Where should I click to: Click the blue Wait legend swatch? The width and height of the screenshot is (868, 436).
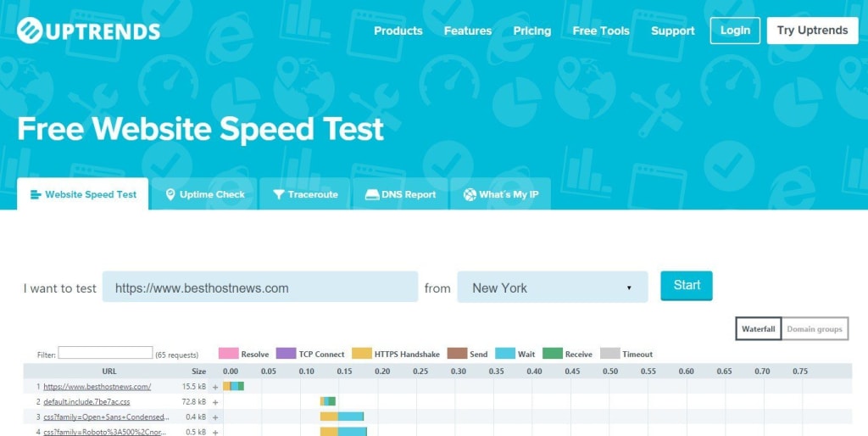point(505,354)
